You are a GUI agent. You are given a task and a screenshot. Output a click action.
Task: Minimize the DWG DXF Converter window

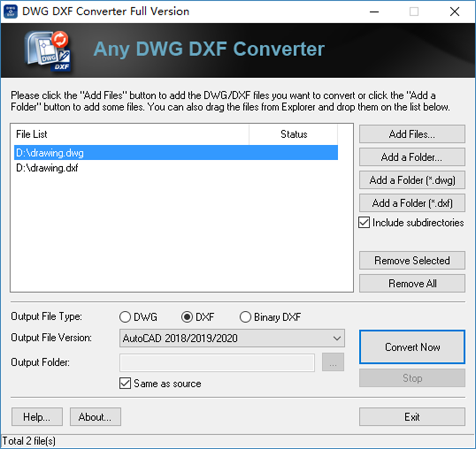(x=374, y=12)
